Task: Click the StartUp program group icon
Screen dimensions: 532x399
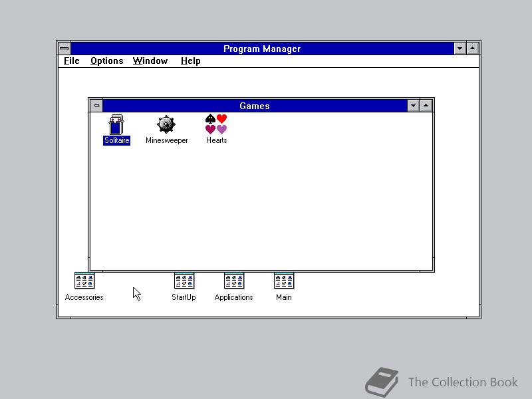Action: [184, 281]
